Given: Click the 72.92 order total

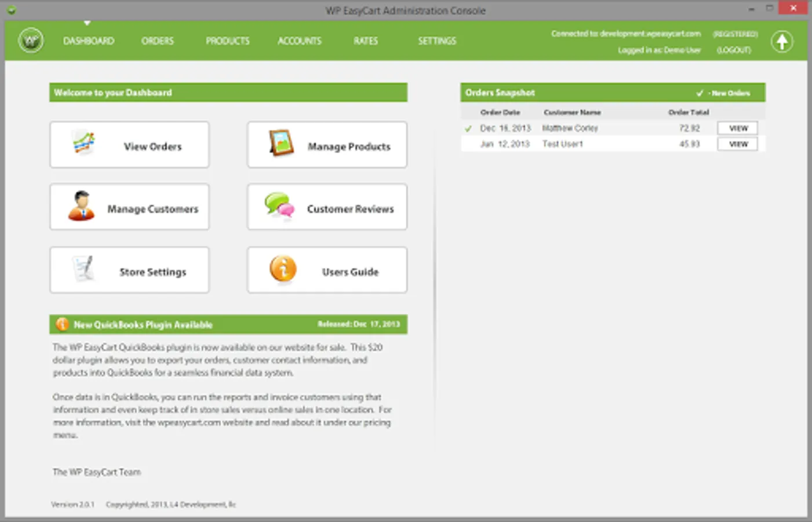Looking at the screenshot, I should [690, 128].
